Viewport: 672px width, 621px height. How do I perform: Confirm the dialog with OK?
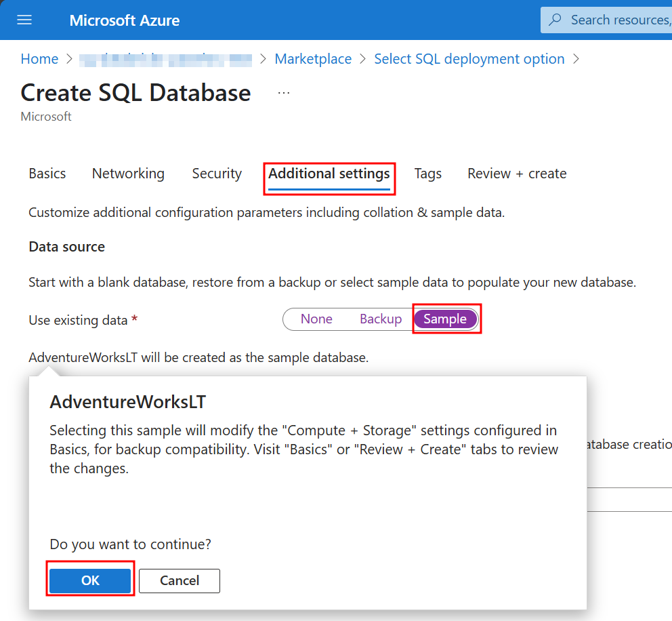click(90, 581)
